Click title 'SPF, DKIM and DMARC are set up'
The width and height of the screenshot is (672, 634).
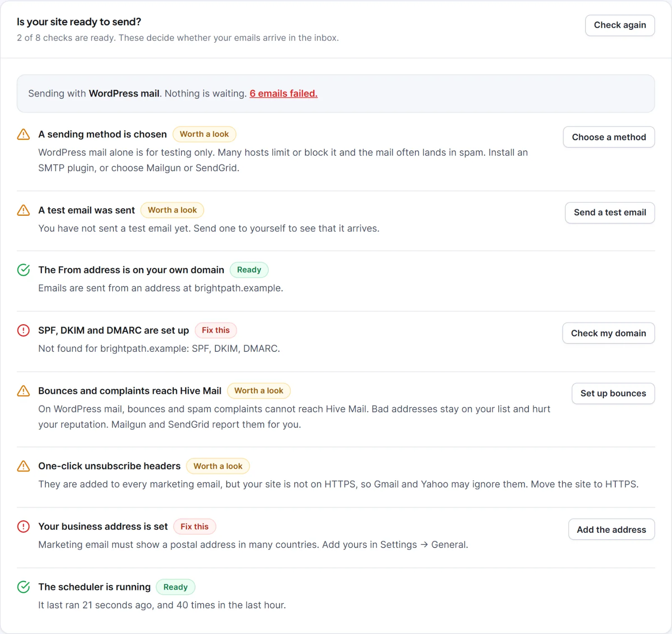click(113, 330)
